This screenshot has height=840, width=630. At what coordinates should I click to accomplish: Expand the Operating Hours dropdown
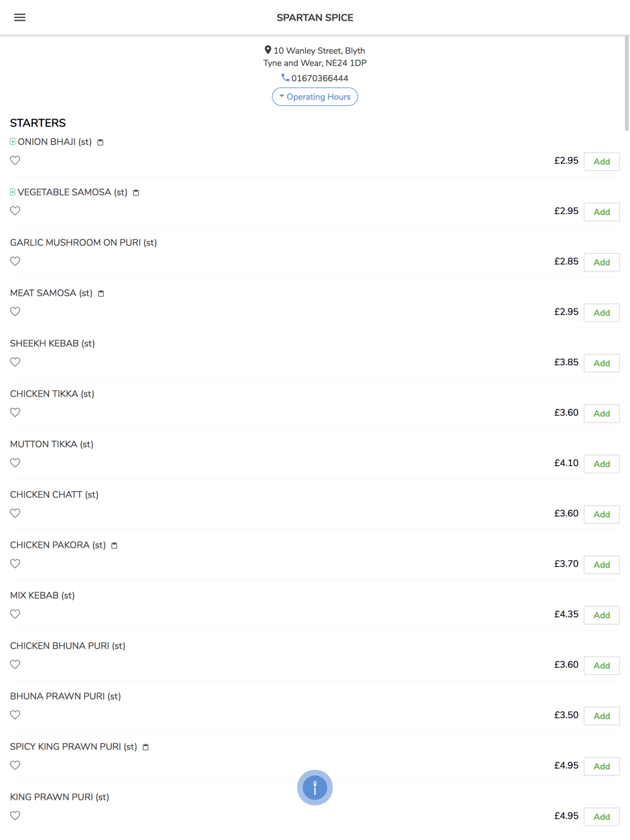315,97
